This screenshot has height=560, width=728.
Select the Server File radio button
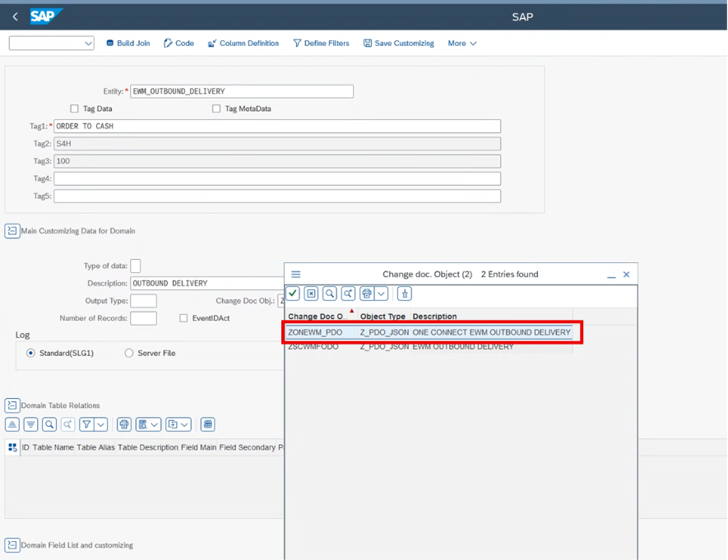(x=129, y=354)
